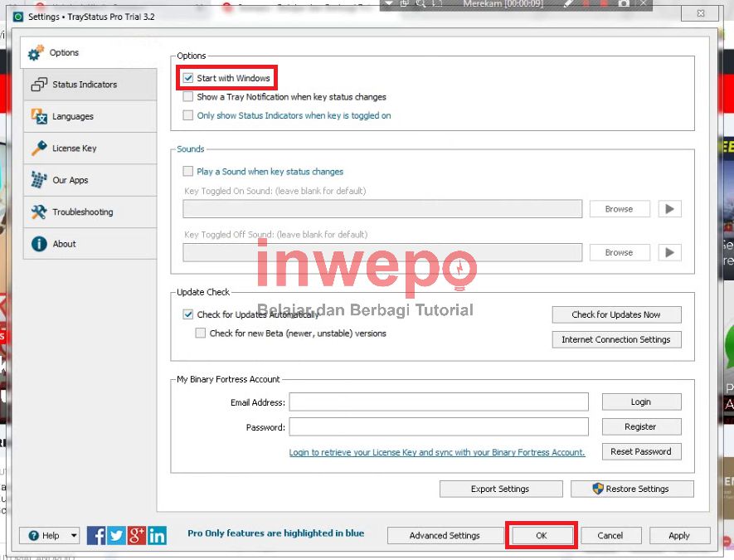Go to License Key tab
Image resolution: width=734 pixels, height=560 pixels.
(90, 149)
